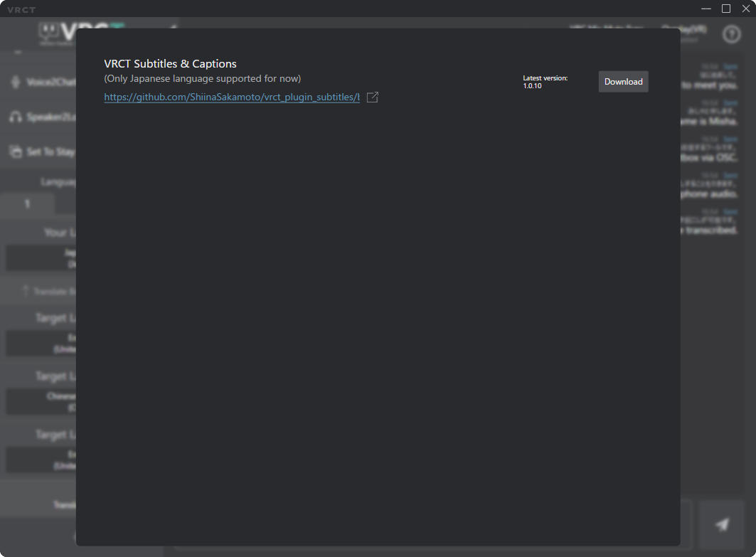Maximize the VRCT window

pos(726,9)
